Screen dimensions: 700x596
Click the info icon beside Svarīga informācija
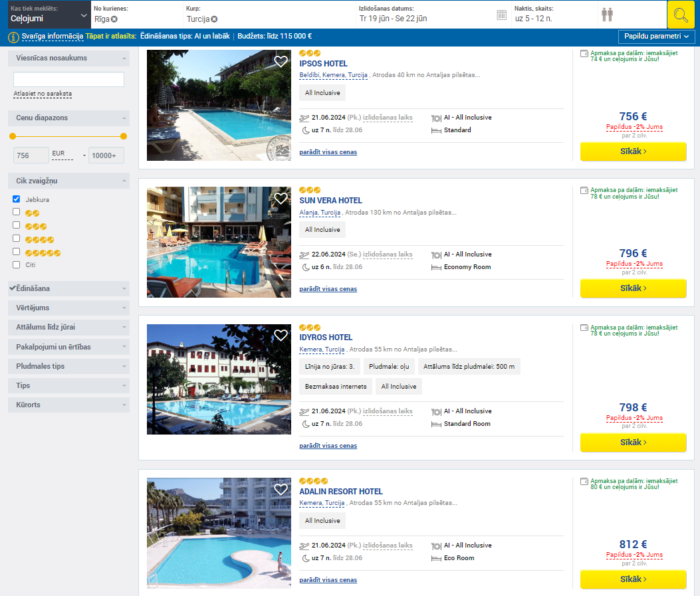click(x=14, y=37)
